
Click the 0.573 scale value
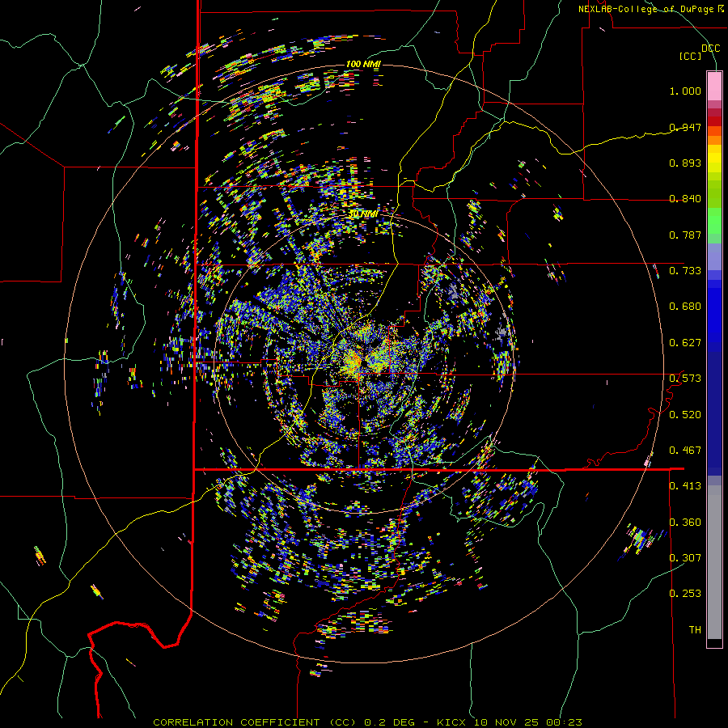pyautogui.click(x=685, y=379)
